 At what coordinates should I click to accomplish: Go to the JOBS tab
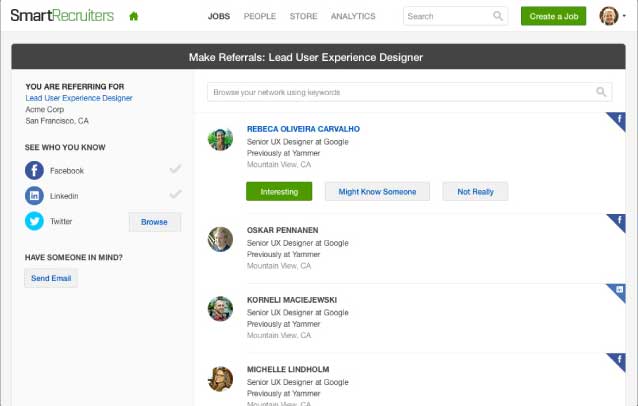point(219,16)
